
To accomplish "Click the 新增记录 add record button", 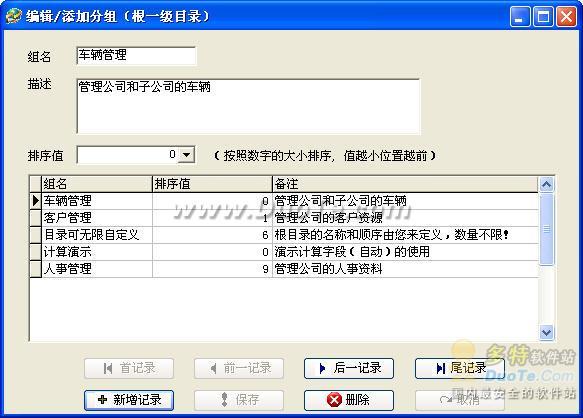I will tap(129, 400).
